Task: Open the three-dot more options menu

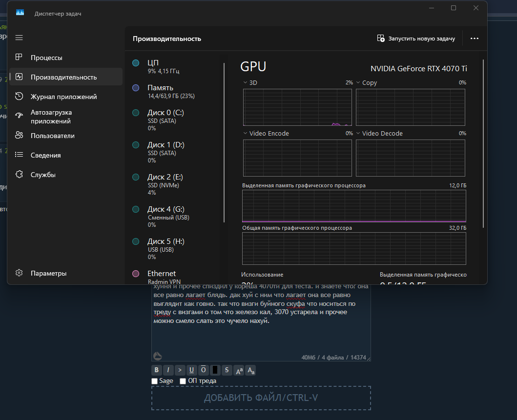Action: pos(475,39)
